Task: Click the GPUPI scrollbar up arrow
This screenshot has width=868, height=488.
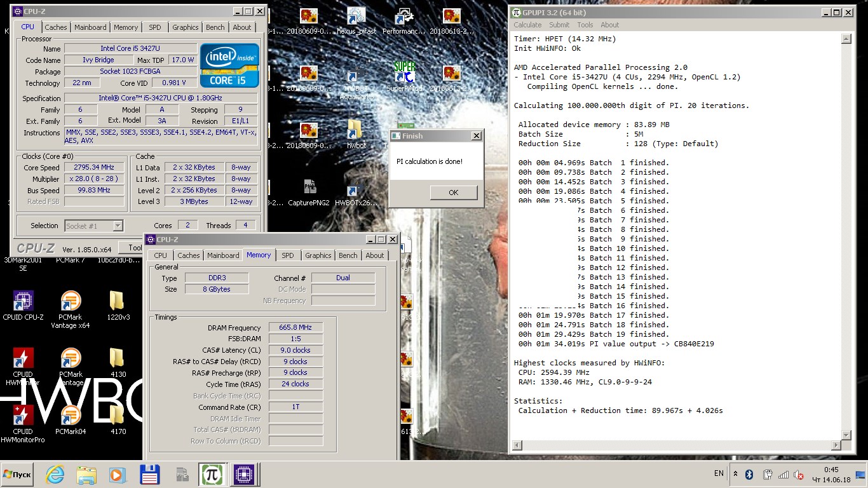Action: click(846, 39)
